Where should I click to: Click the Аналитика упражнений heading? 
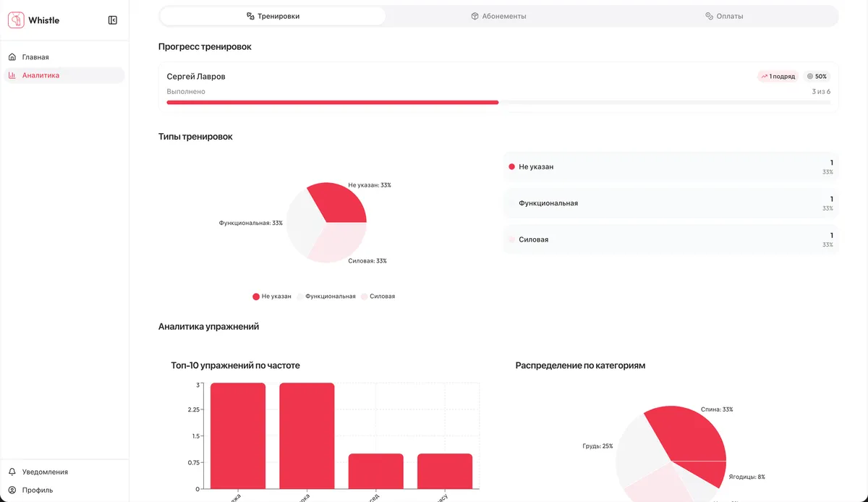208,327
